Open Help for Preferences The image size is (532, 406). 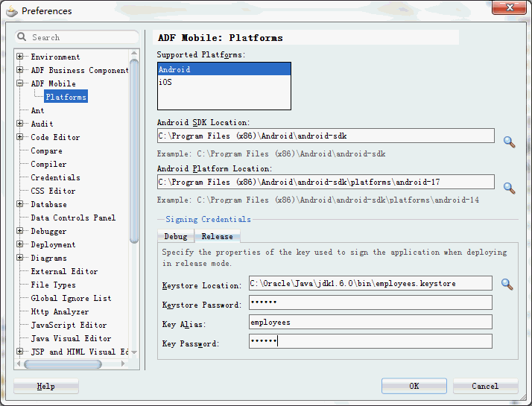(45, 386)
